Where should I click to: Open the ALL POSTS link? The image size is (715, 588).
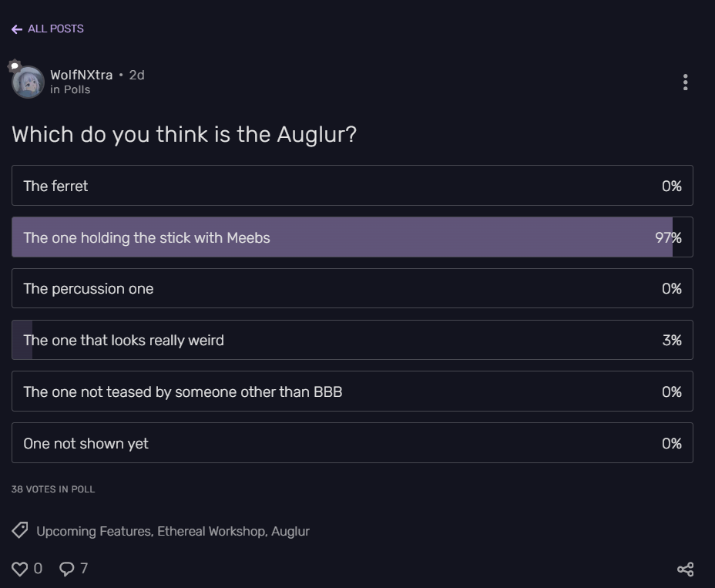tap(55, 29)
